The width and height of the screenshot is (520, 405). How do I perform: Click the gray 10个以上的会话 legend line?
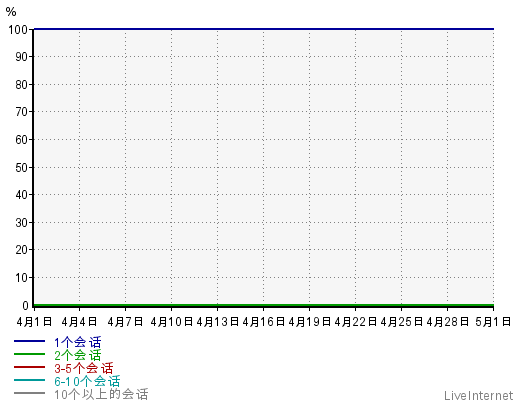[29, 393]
